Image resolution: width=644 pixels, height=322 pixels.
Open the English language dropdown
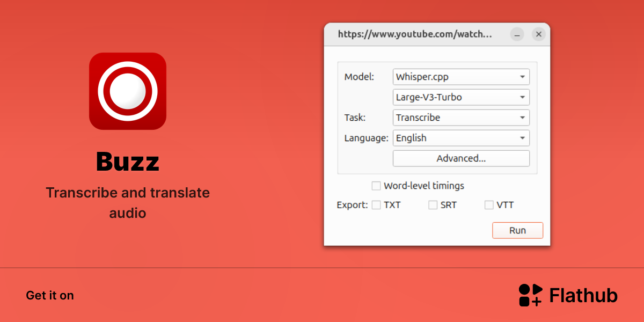(461, 138)
